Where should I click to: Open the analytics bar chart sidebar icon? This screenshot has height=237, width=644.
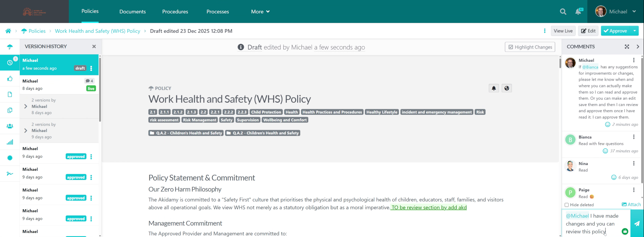pos(10,142)
